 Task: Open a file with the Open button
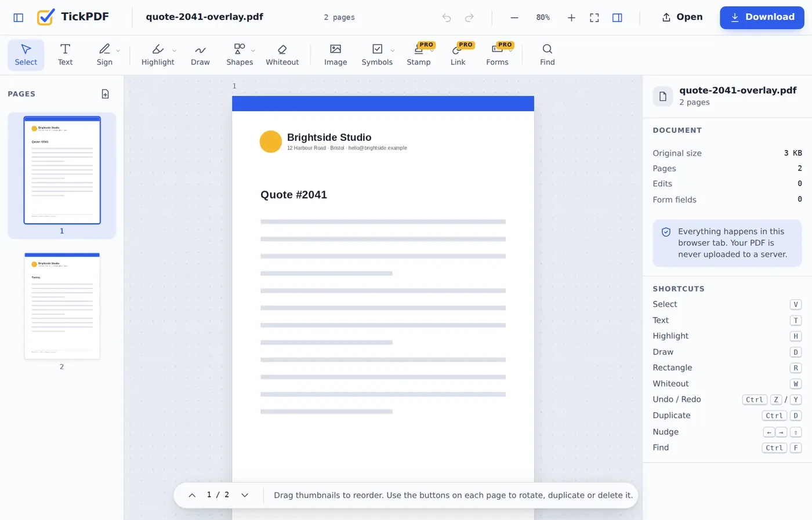(682, 17)
